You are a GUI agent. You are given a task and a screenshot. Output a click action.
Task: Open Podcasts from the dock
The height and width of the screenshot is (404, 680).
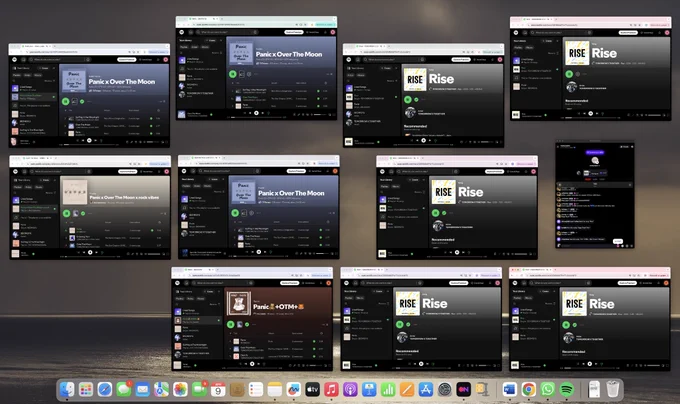350,389
